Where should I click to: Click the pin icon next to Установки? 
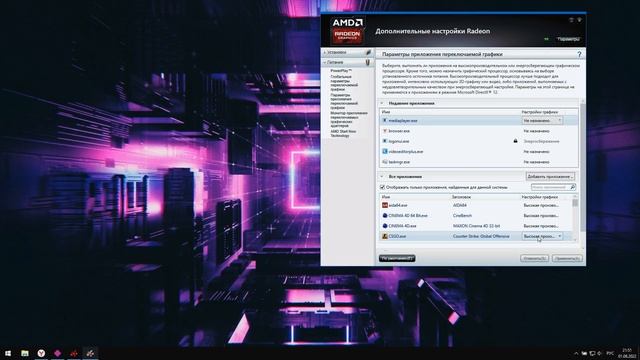pos(368,52)
